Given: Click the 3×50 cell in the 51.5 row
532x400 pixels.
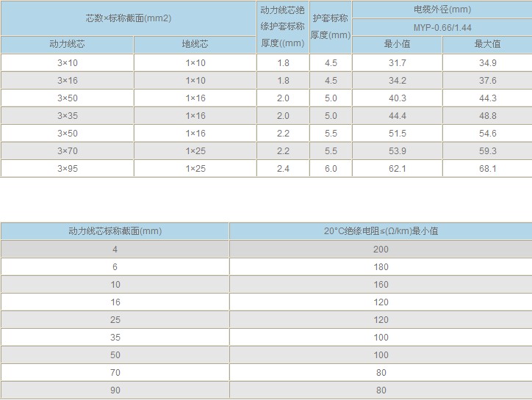Looking at the screenshot, I should 67,134.
